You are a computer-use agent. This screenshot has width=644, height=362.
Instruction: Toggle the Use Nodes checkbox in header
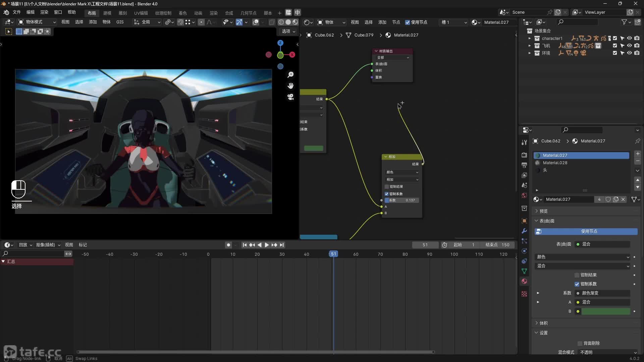(x=408, y=22)
